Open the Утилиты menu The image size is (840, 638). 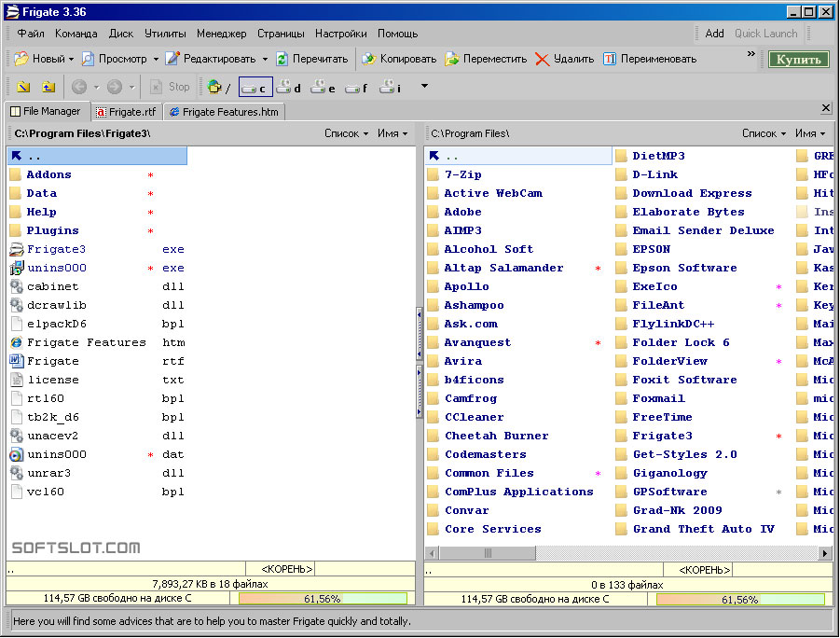click(165, 34)
